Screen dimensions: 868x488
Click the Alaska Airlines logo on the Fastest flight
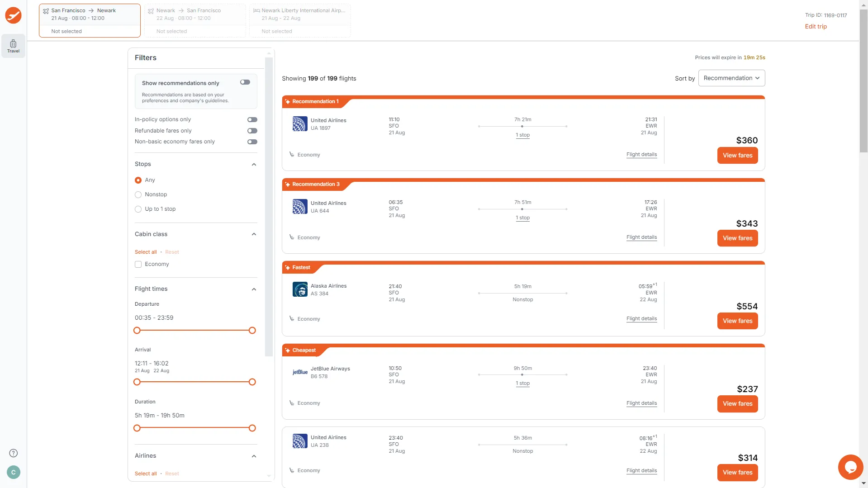[x=299, y=289]
